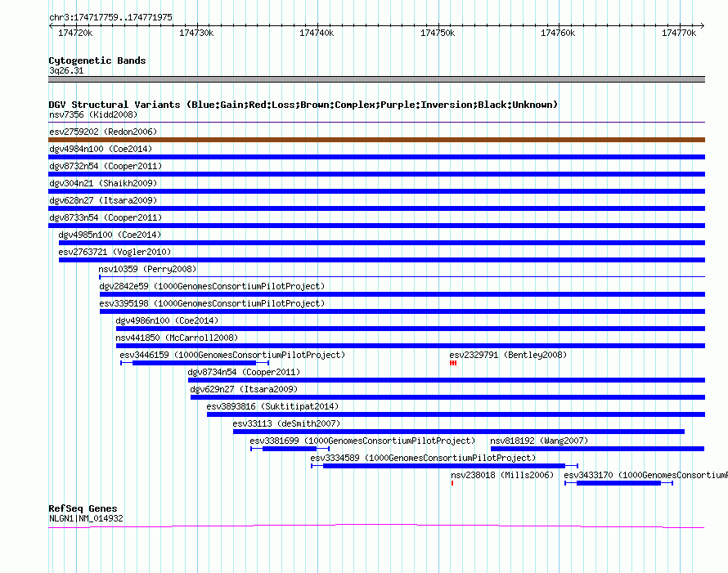Image resolution: width=728 pixels, height=573 pixels.
Task: Click dgv4986n100 (Coe2014) variant label
Action: pos(167,320)
